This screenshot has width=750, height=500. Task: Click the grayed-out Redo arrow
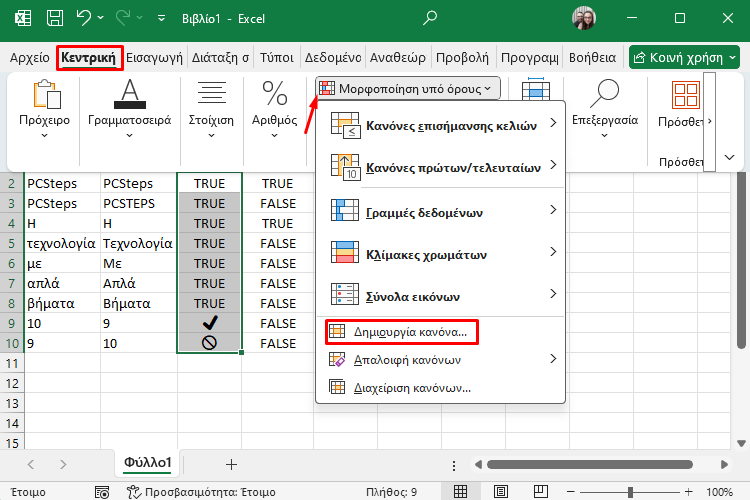[123, 18]
